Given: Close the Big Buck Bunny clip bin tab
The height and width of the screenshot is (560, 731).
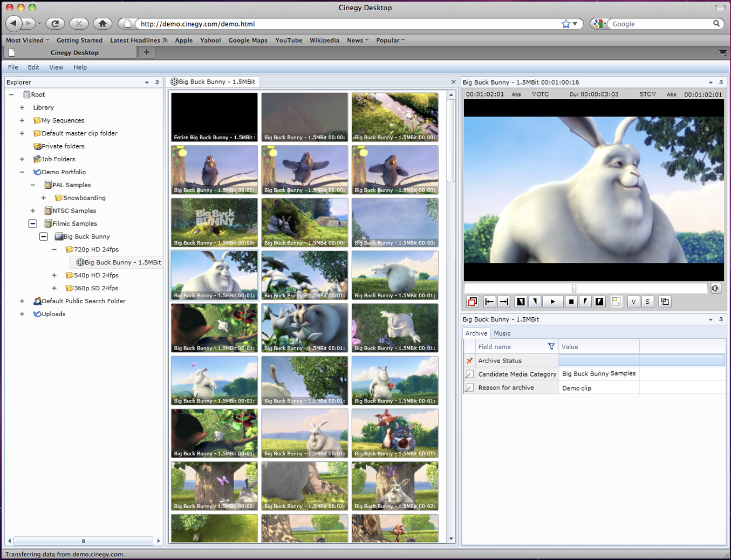Looking at the screenshot, I should coord(453,82).
